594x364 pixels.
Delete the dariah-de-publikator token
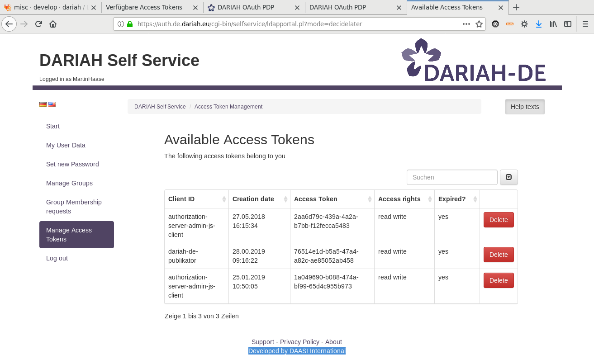499,255
